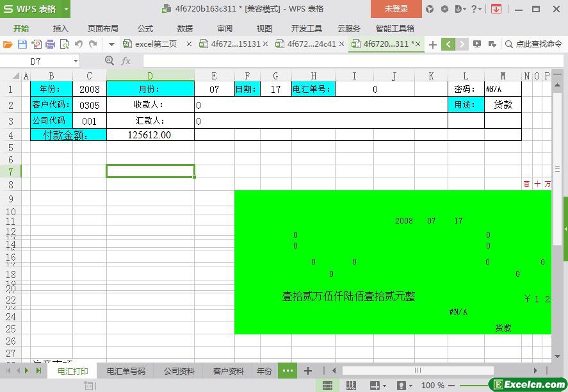
Task: Click the insert function fx icon
Action: (126, 61)
